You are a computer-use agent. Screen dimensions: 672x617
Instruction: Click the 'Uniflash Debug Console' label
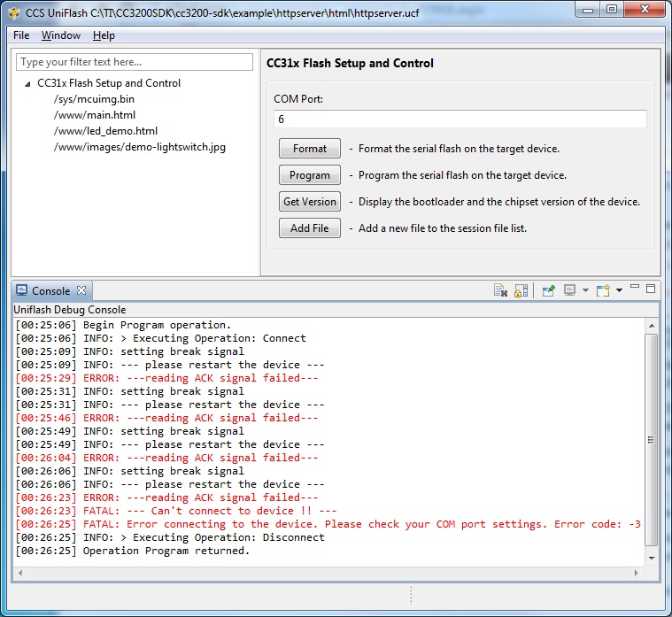pyautogui.click(x=70, y=310)
